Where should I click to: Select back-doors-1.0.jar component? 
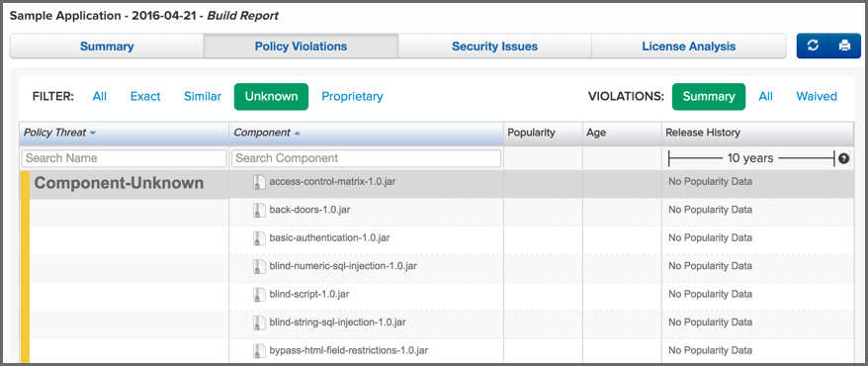pyautogui.click(x=309, y=210)
